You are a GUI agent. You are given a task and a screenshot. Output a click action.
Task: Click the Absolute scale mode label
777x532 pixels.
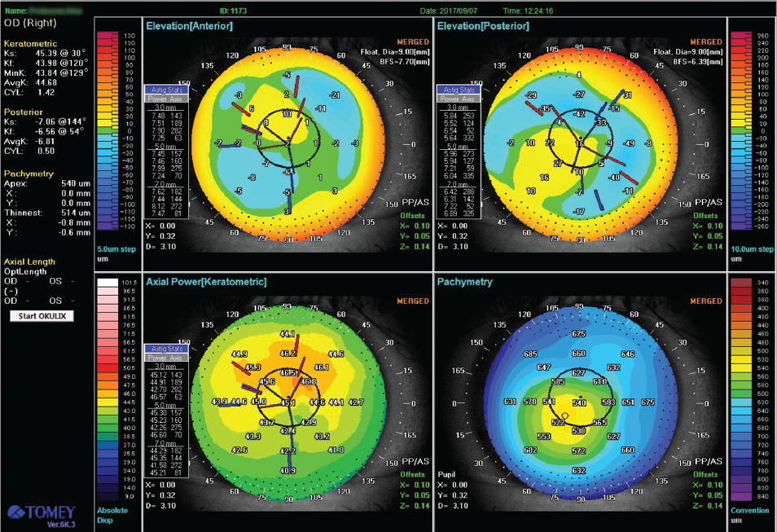pos(114,512)
